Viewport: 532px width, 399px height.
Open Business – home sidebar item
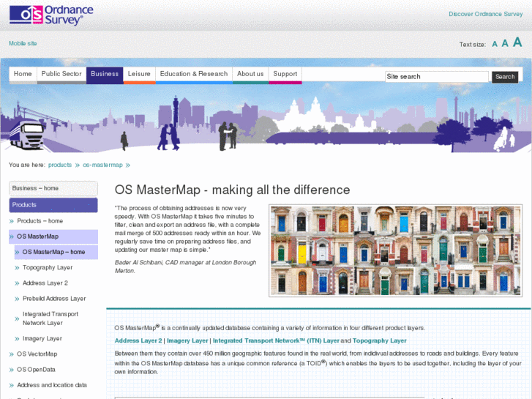[x=53, y=188]
